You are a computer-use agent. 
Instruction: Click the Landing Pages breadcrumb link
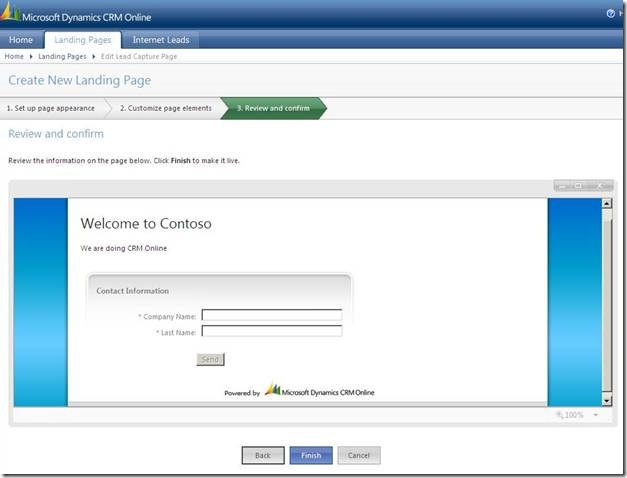click(62, 57)
